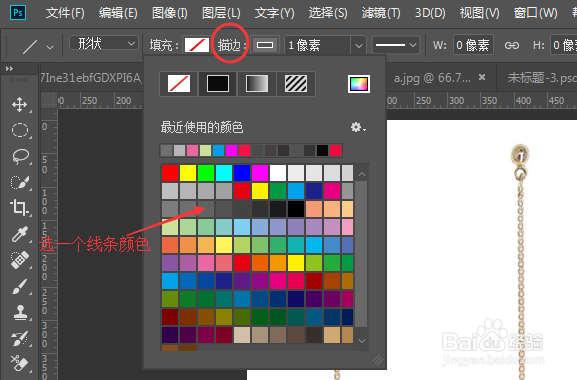577x380 pixels.
Task: Click the W: 0 像素 width field
Action: coord(473,45)
